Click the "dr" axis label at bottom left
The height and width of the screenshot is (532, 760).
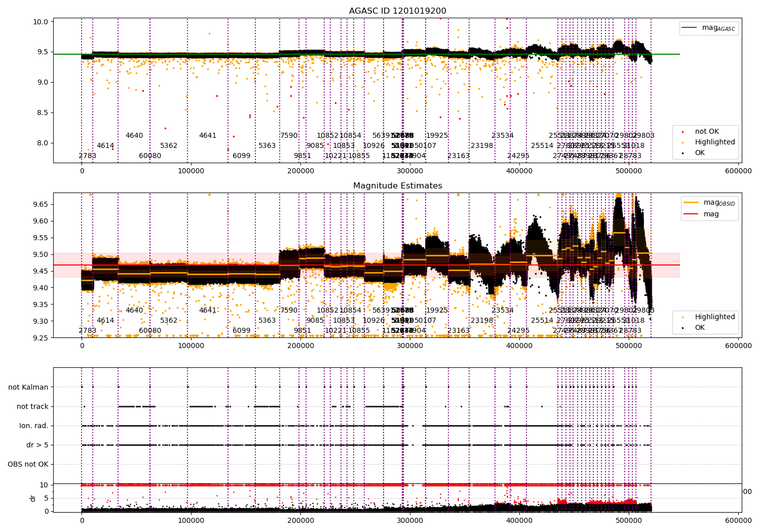coord(33,498)
